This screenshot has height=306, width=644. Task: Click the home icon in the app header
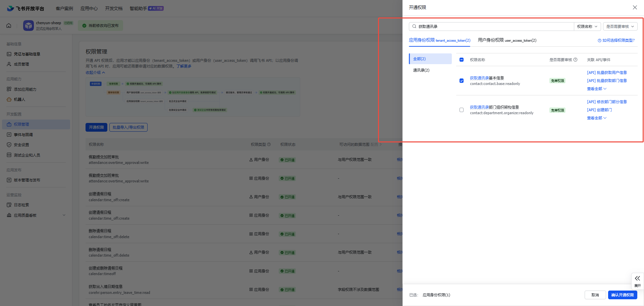click(9, 26)
